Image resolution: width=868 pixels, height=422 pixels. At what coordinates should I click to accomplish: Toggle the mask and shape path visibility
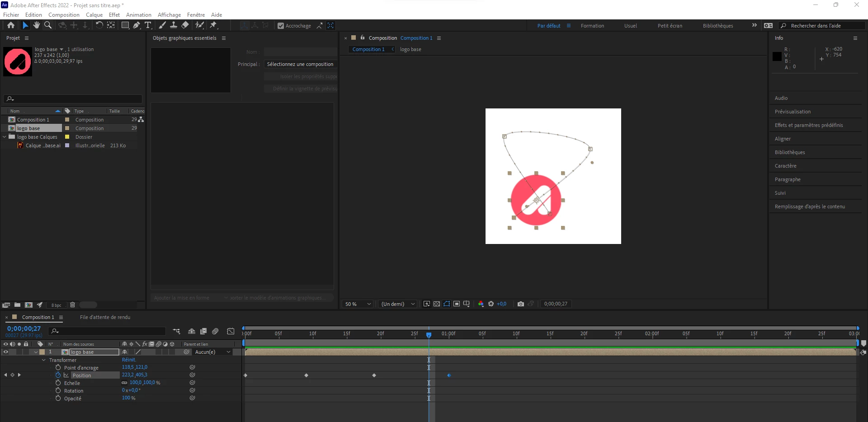coord(447,304)
